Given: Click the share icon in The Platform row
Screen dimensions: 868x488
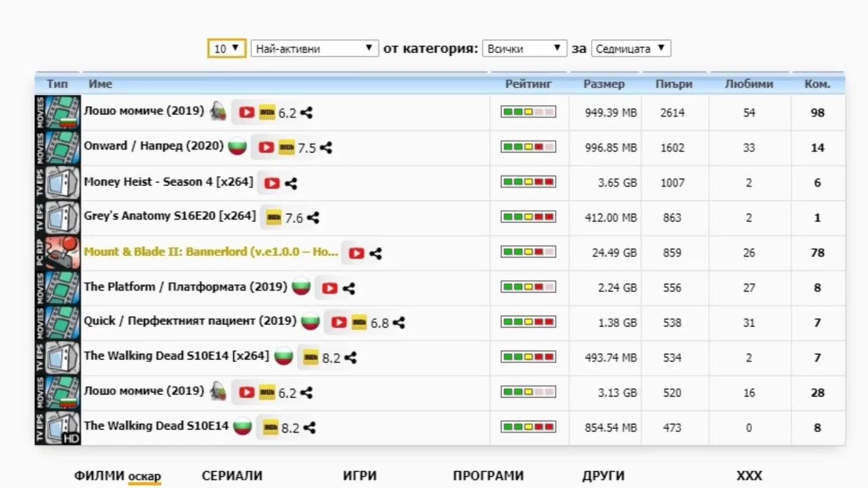Looking at the screenshot, I should [349, 288].
